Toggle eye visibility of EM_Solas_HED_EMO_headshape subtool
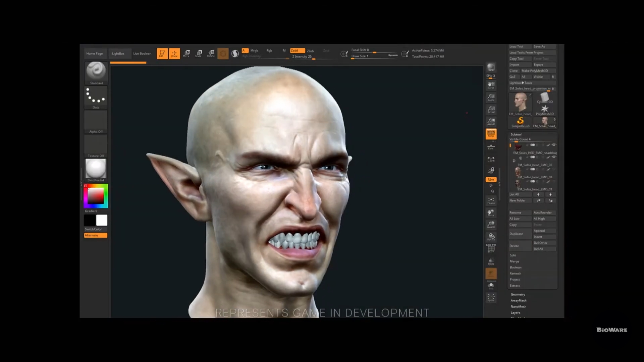 (554, 145)
